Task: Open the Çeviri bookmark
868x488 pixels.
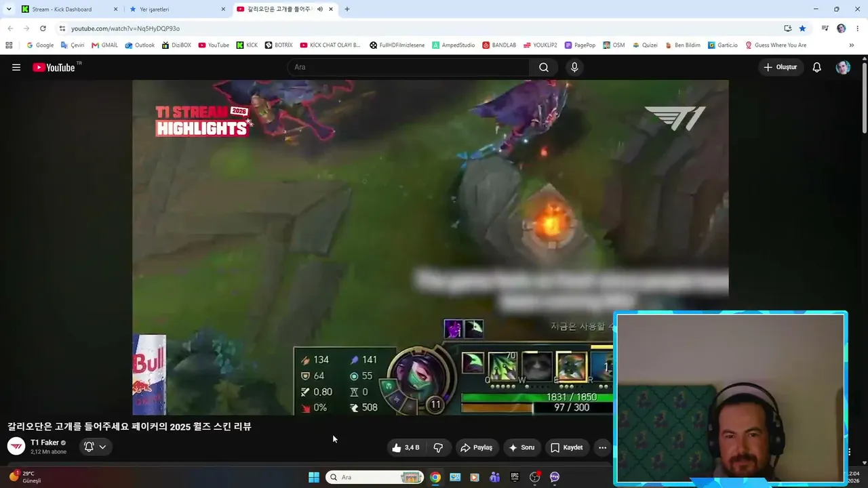Action: point(73,45)
